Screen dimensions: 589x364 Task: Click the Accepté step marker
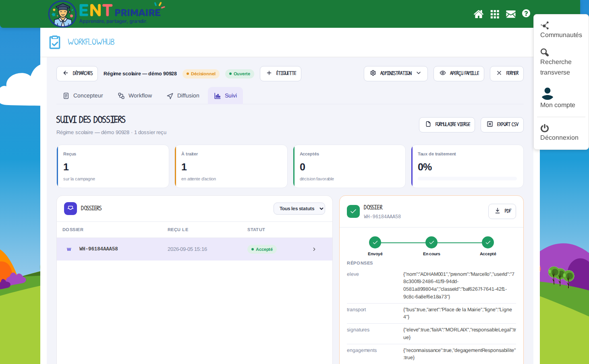coord(488,242)
